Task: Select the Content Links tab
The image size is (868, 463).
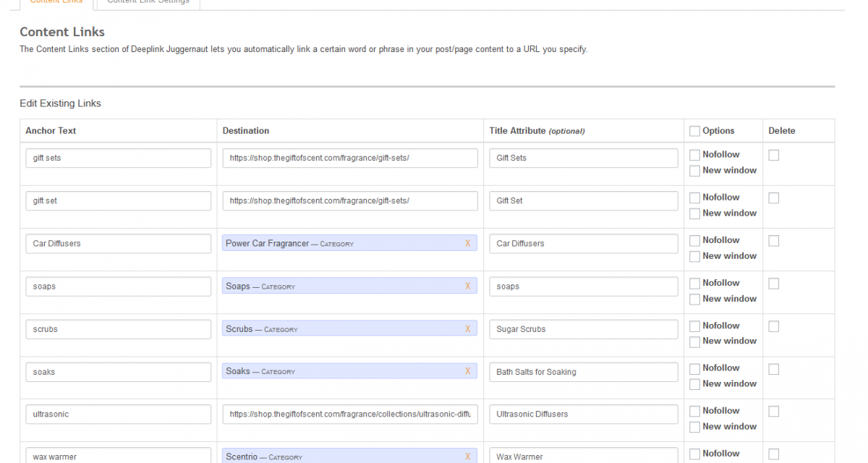Action: (56, 2)
